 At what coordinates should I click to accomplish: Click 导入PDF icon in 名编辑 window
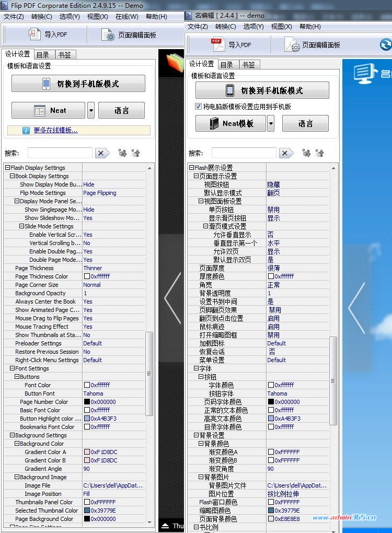(x=217, y=44)
